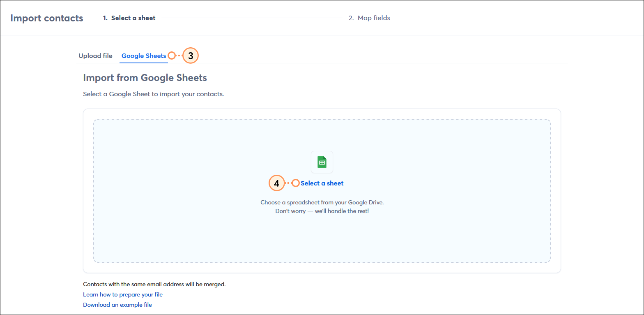
Task: Click the Import from Google Sheets heading
Action: 145,78
